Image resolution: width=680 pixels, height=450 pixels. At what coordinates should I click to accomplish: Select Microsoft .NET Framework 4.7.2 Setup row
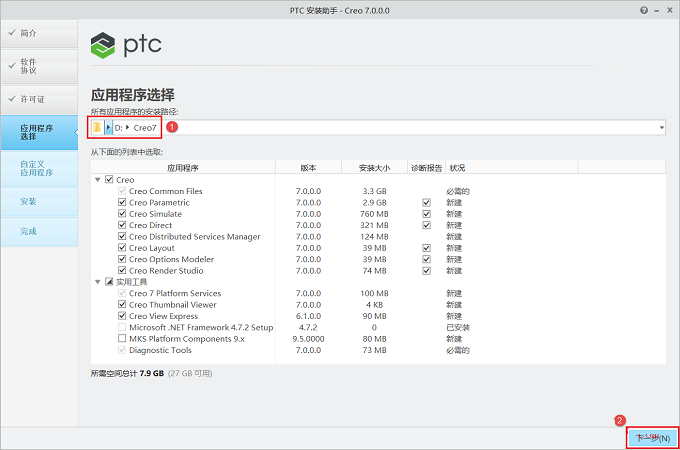[x=378, y=327]
